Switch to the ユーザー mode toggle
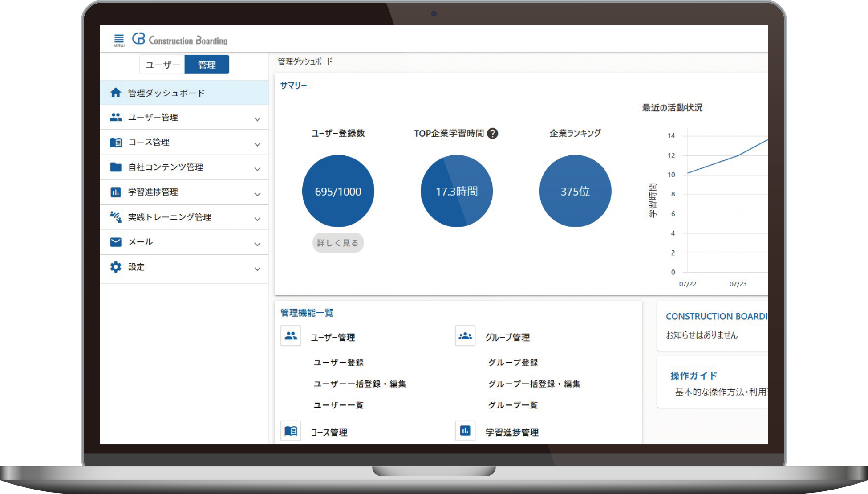 162,65
